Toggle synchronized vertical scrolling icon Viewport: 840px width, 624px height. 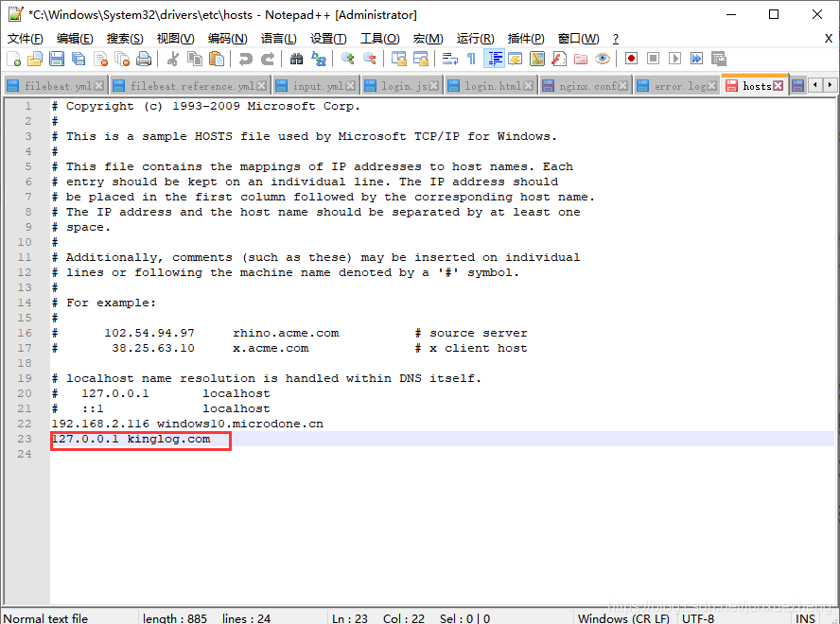click(398, 59)
